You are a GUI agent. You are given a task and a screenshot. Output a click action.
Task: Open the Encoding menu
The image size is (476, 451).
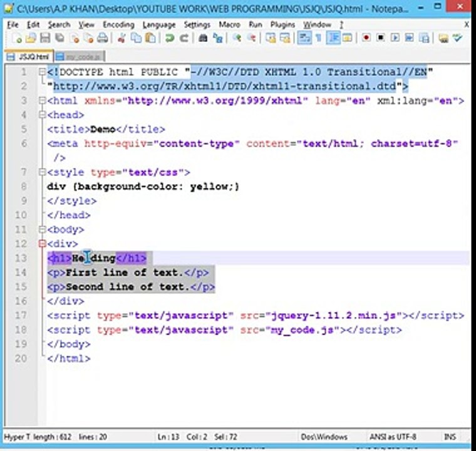point(118,24)
